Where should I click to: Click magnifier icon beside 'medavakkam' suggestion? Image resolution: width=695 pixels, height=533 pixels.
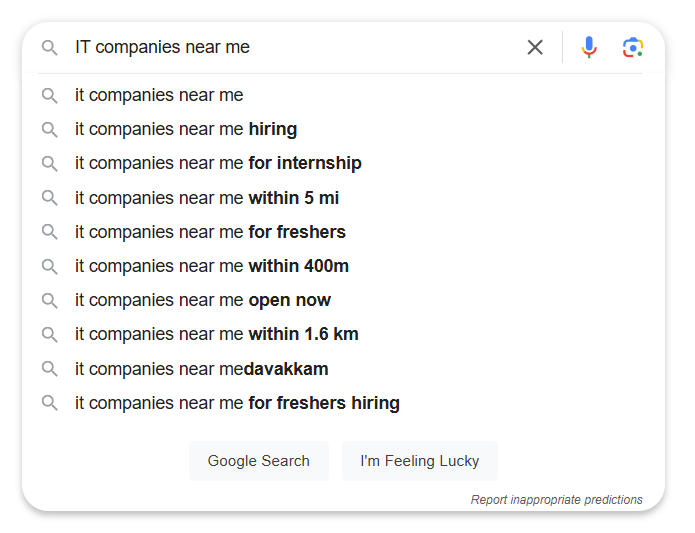click(x=49, y=369)
